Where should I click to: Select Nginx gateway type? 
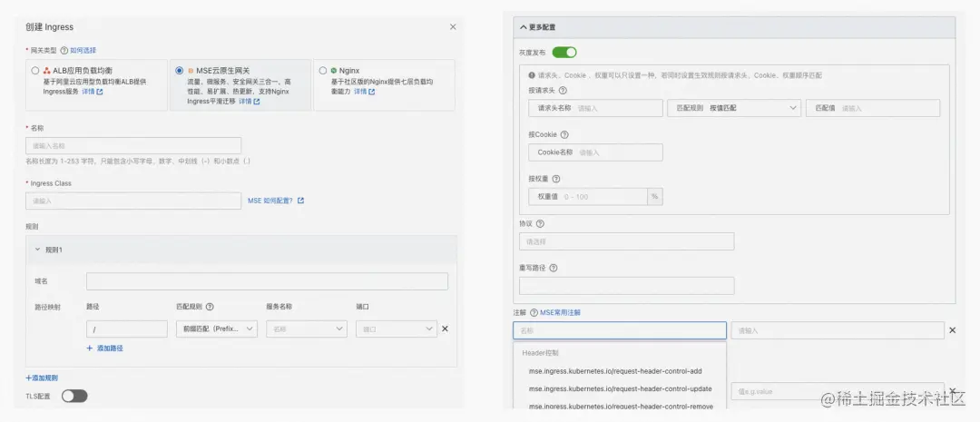pos(322,71)
